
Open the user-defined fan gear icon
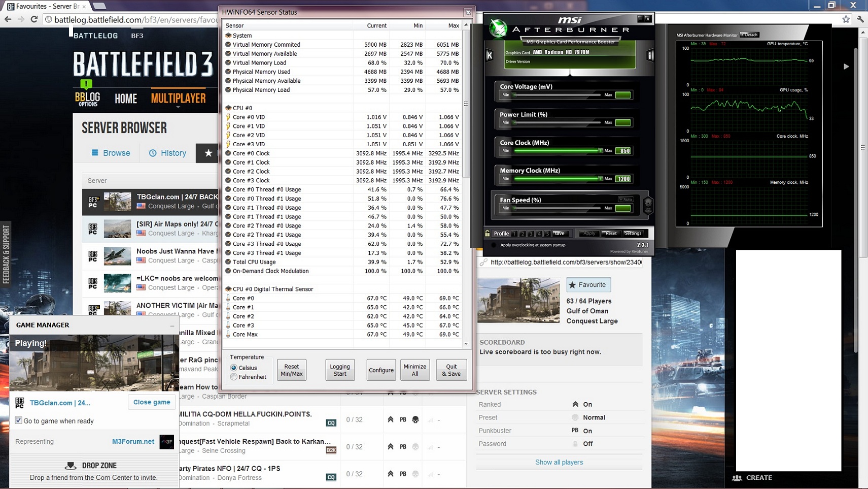[x=648, y=205]
